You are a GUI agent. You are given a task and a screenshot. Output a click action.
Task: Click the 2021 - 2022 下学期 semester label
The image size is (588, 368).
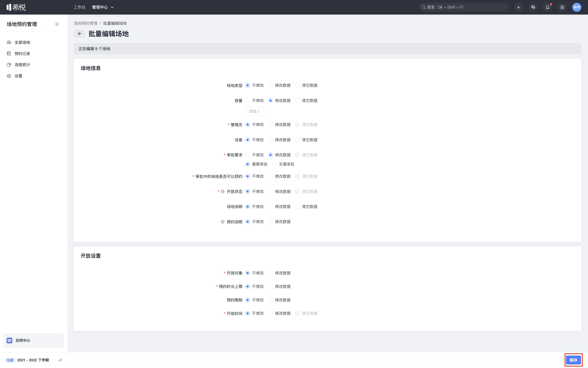[33, 360]
